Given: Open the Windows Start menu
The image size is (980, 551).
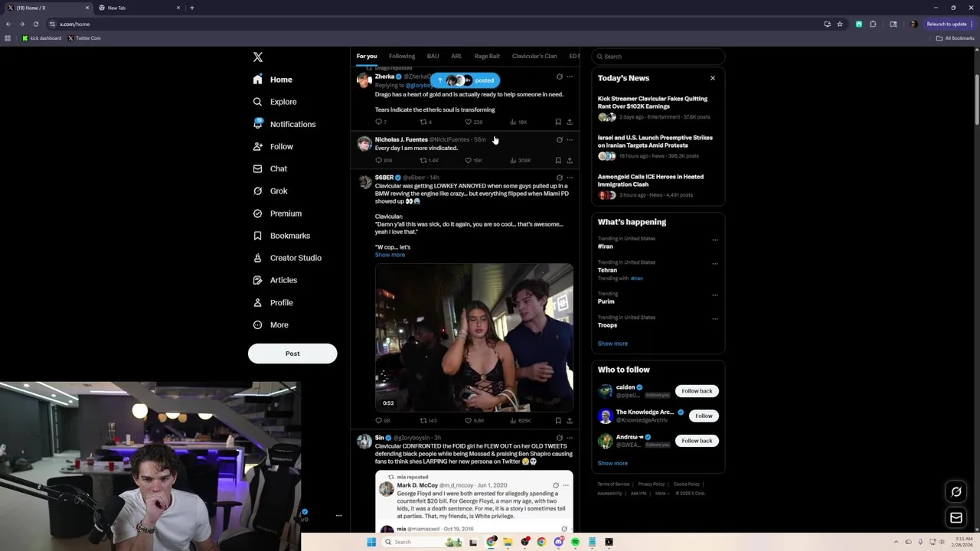Looking at the screenshot, I should (371, 542).
